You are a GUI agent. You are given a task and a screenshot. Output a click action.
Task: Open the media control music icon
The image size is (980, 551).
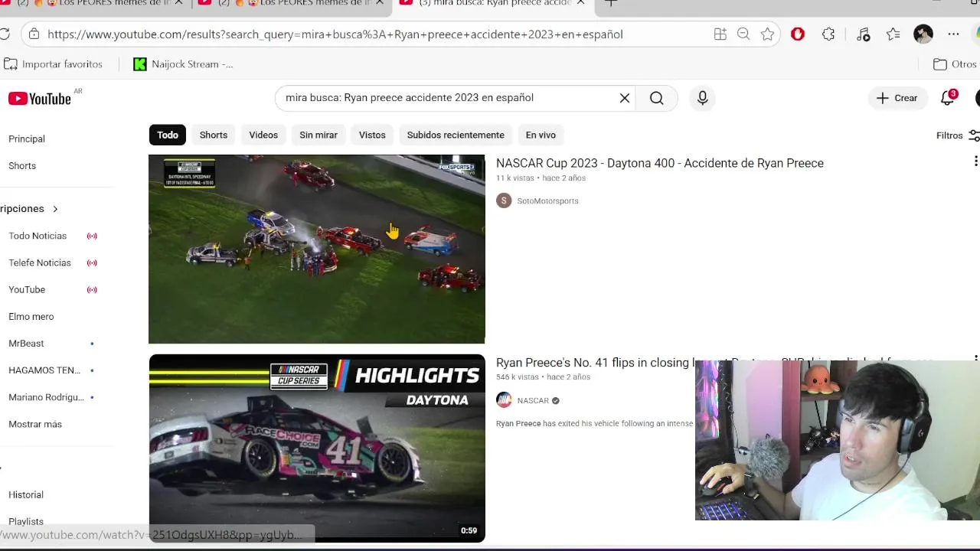863,34
